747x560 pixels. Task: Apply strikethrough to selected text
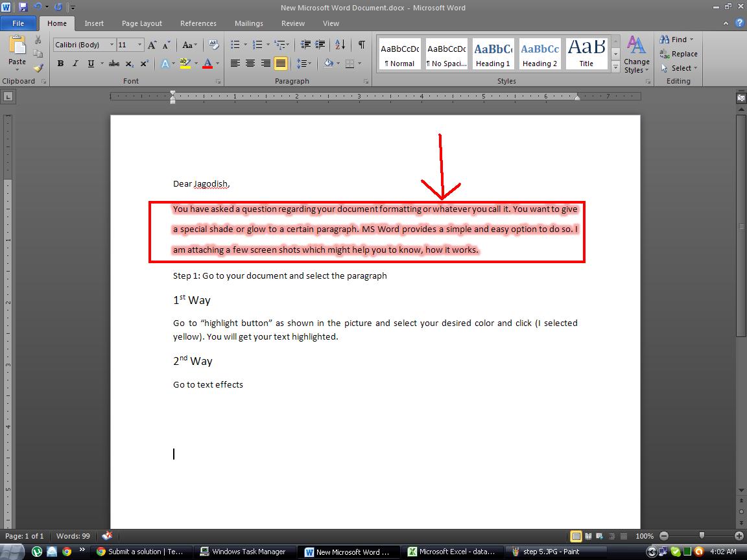(x=113, y=63)
